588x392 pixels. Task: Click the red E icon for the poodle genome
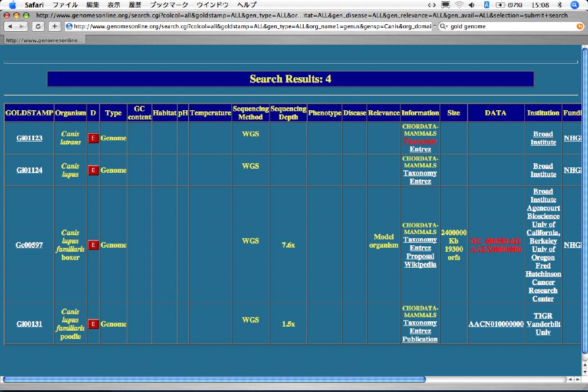[x=93, y=324]
